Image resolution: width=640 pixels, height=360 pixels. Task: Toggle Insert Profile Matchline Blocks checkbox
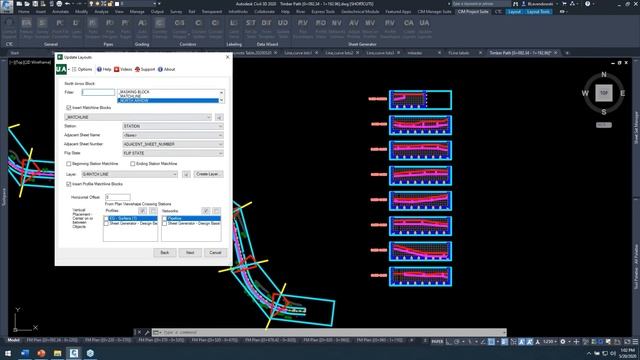point(69,184)
